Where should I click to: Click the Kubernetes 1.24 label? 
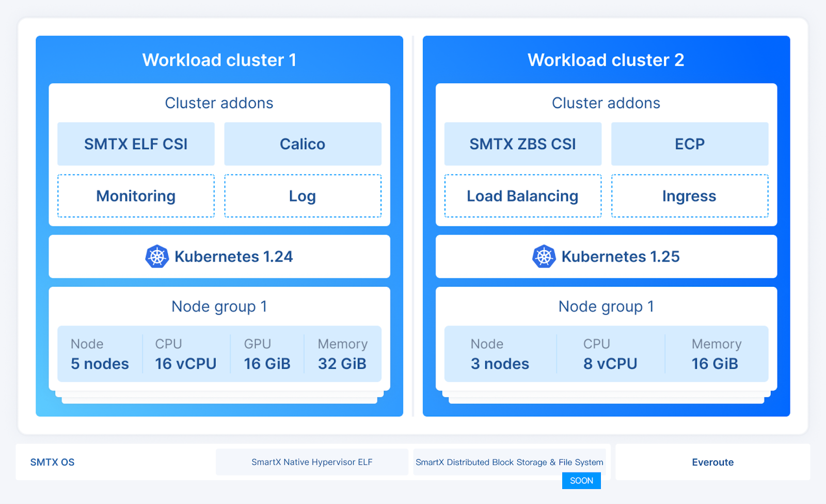click(233, 256)
